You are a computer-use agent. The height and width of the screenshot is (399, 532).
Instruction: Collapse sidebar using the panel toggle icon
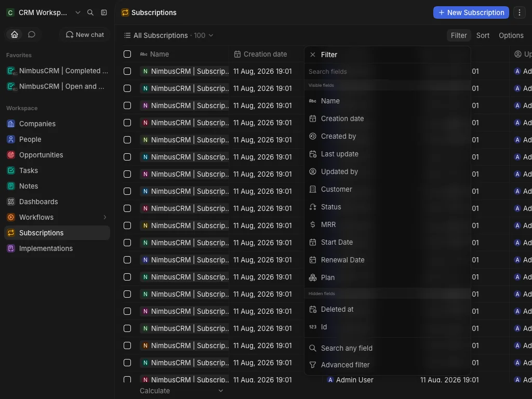104,12
